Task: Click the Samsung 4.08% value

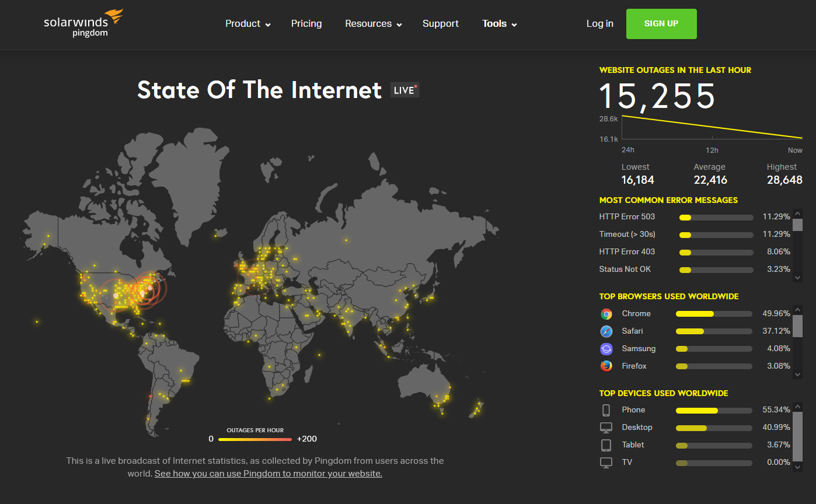Action: (x=779, y=349)
